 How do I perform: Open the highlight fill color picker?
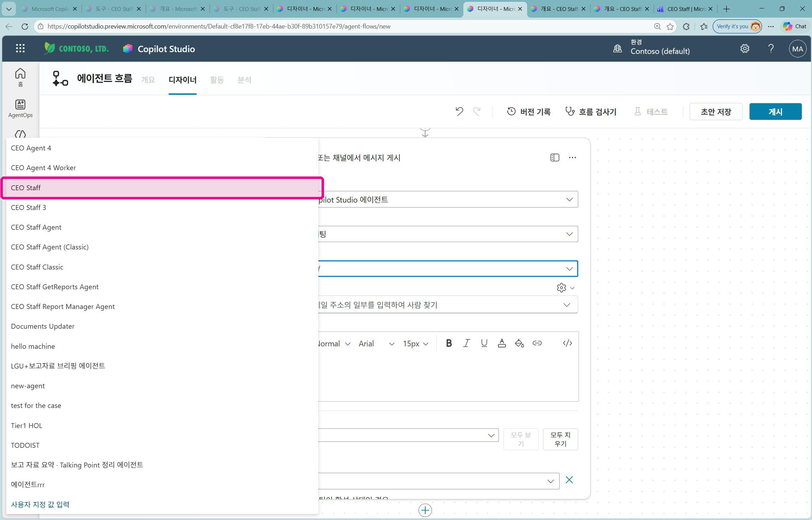pyautogui.click(x=519, y=343)
